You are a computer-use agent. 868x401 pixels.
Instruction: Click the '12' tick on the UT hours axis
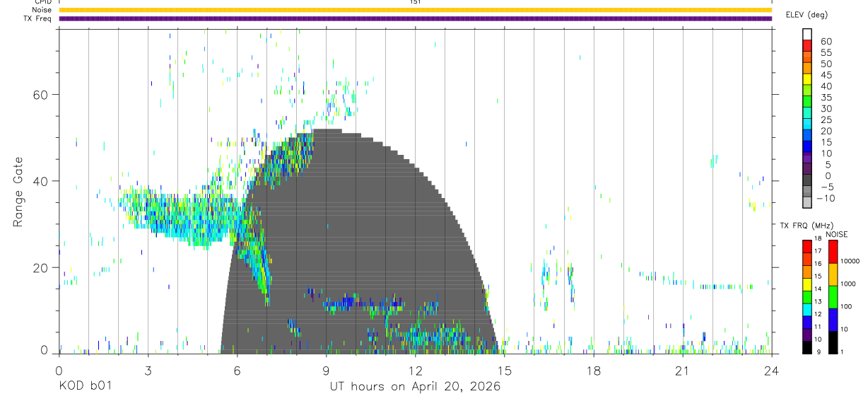[415, 370]
